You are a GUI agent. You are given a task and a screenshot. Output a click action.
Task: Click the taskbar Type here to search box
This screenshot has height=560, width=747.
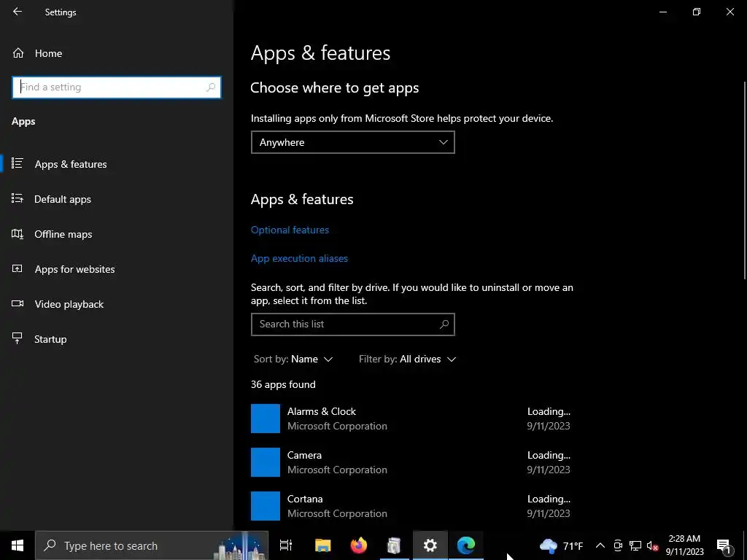pos(152,545)
